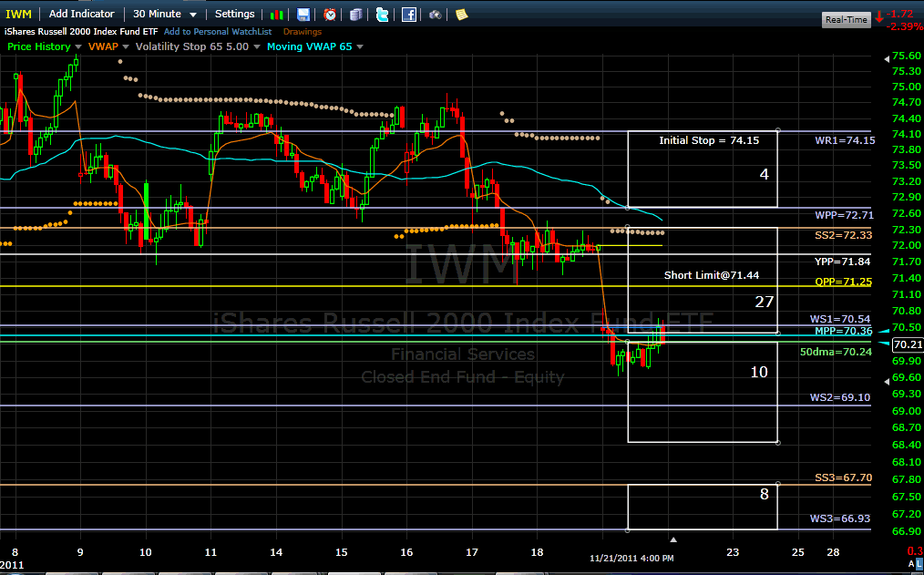Click the -1.72 price change value

[x=900, y=13]
